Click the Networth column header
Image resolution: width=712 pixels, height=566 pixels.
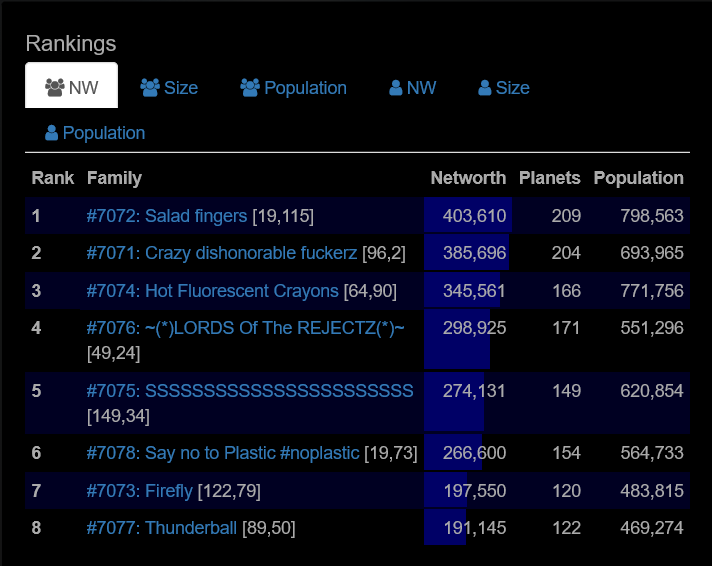468,178
